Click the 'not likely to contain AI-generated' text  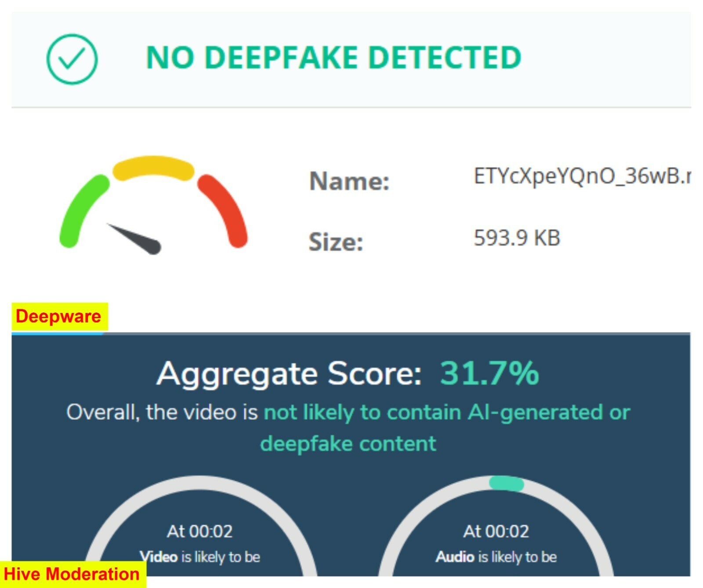coord(446,412)
